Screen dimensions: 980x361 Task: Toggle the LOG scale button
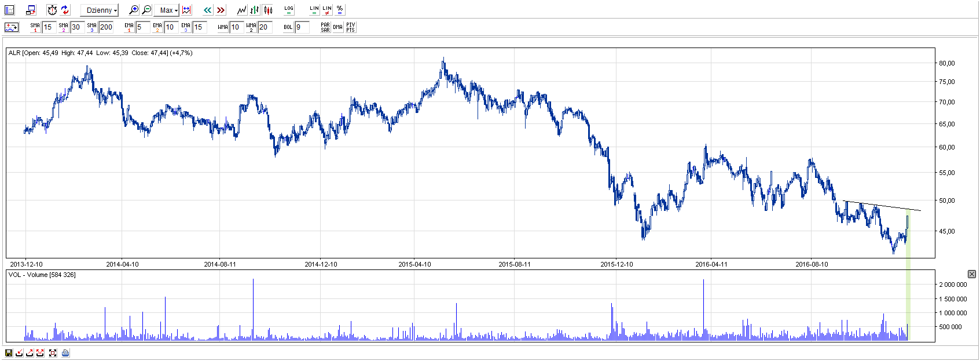289,10
